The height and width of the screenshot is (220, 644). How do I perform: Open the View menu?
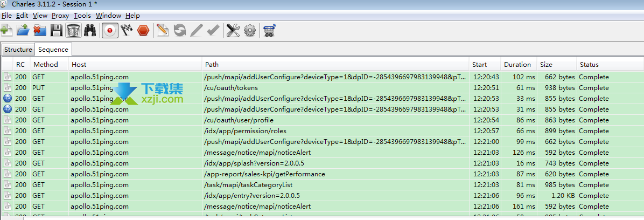tap(40, 16)
